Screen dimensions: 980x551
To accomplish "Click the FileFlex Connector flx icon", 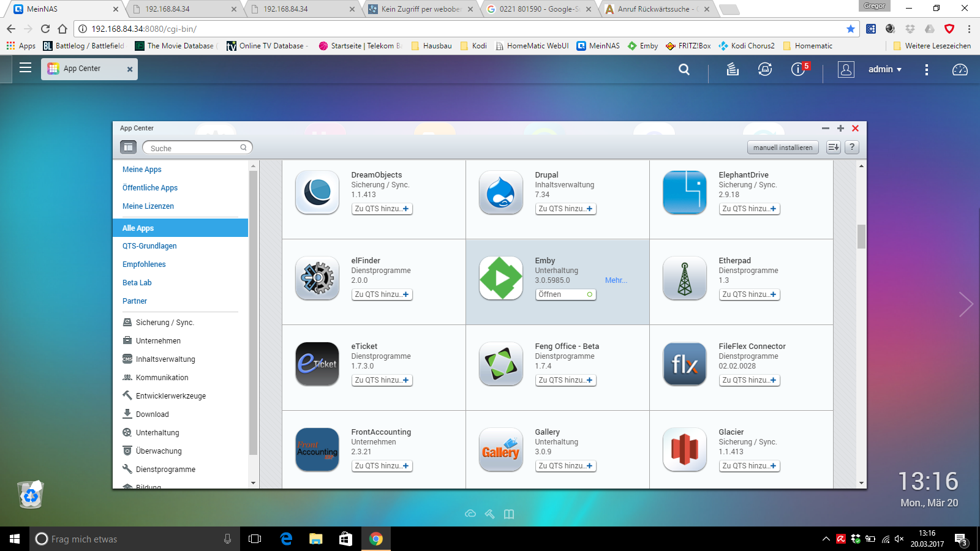I will point(685,364).
